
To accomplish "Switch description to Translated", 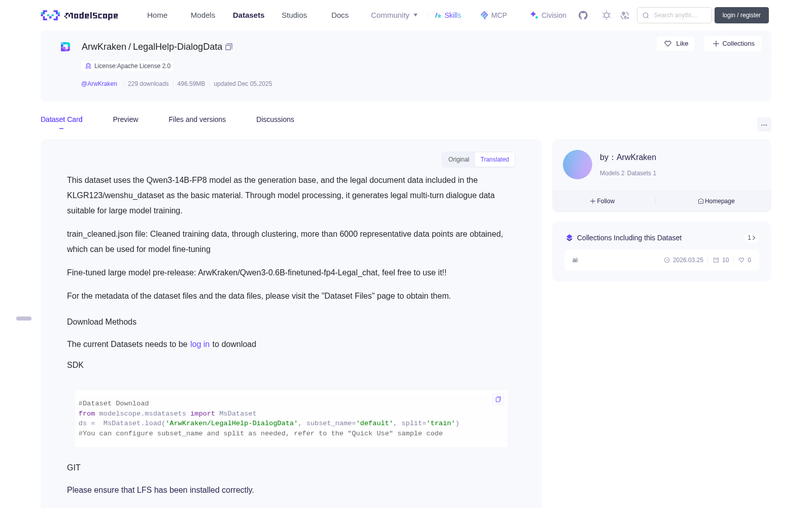I will pos(495,160).
